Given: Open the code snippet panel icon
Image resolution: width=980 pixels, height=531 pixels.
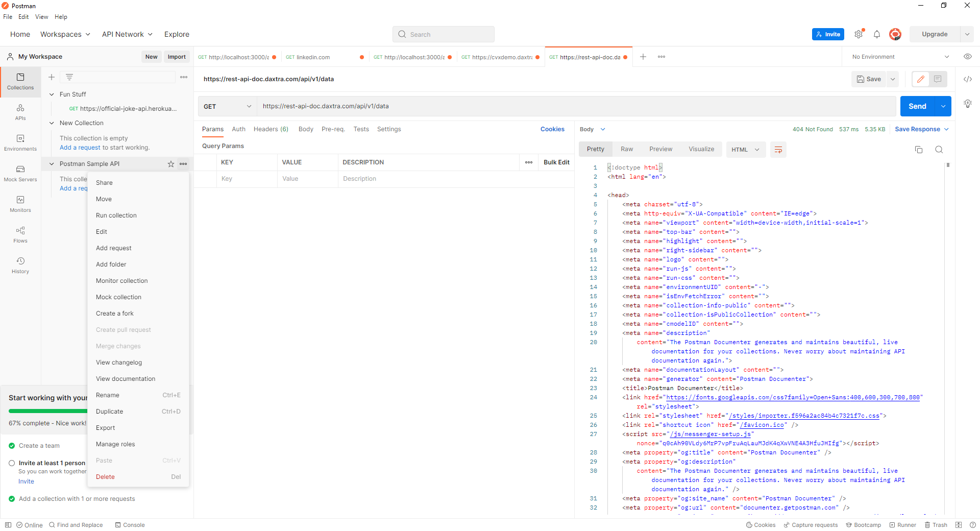Looking at the screenshot, I should point(967,79).
